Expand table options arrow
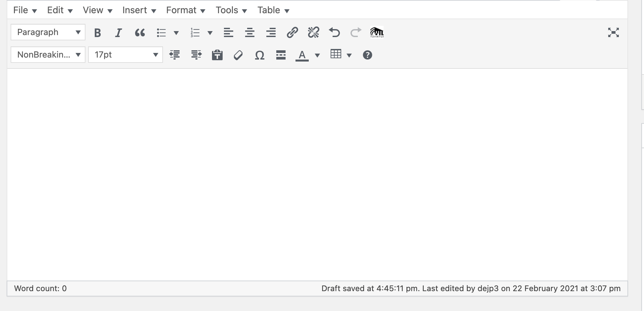Image resolution: width=644 pixels, height=311 pixels. coord(349,55)
